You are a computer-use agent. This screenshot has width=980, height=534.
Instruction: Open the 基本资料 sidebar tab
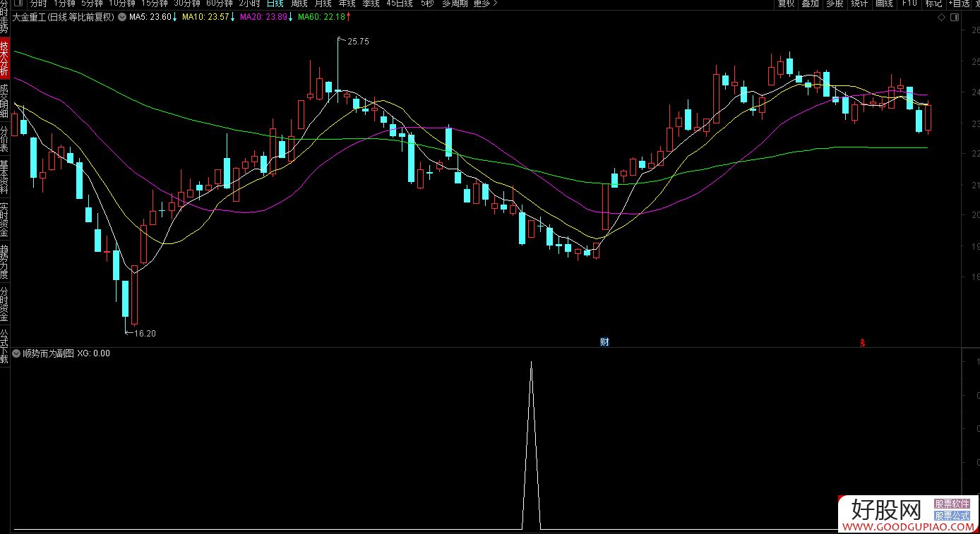pyautogui.click(x=4, y=177)
